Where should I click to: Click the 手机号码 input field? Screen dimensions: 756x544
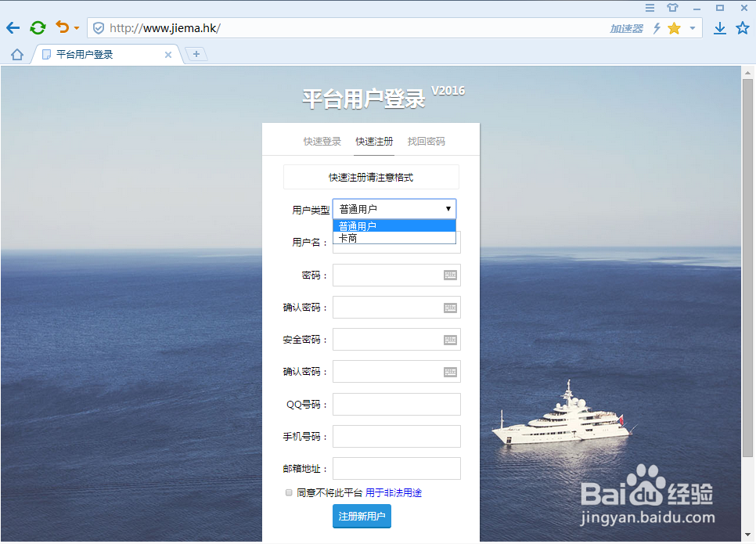coord(396,437)
